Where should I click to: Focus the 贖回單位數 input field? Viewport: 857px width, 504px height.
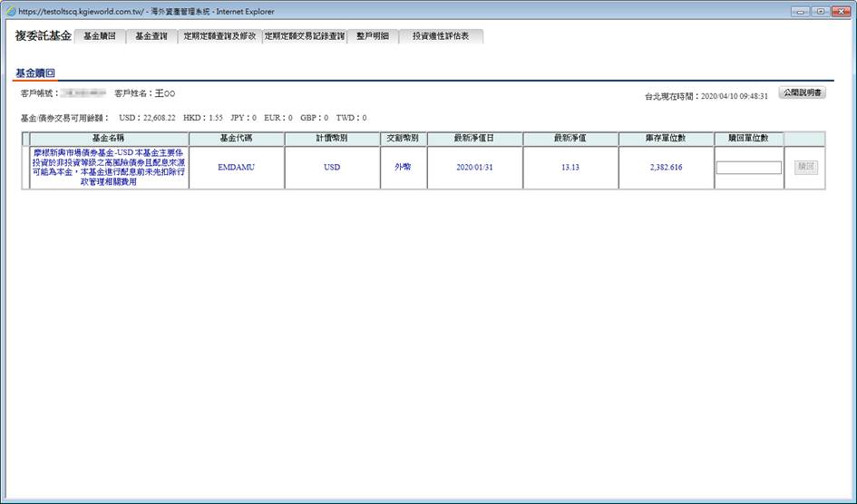(x=748, y=168)
